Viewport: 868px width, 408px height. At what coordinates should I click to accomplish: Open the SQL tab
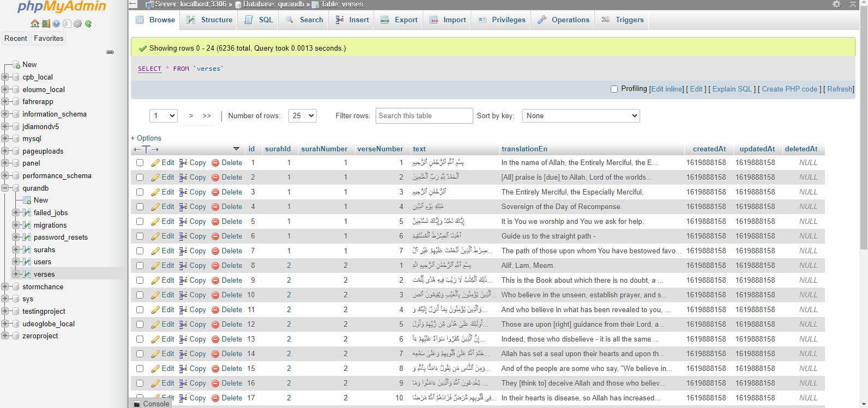(x=259, y=20)
